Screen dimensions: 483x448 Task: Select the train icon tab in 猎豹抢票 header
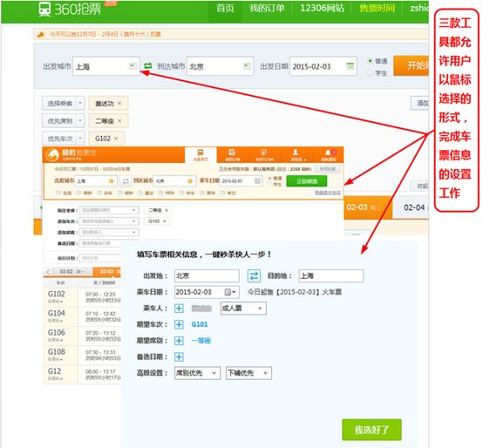pos(201,154)
